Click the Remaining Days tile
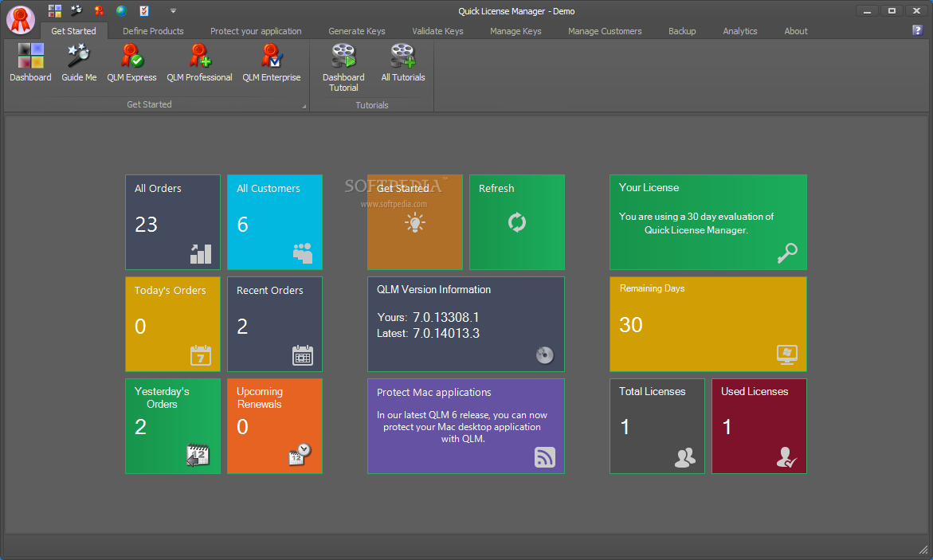 pos(708,324)
